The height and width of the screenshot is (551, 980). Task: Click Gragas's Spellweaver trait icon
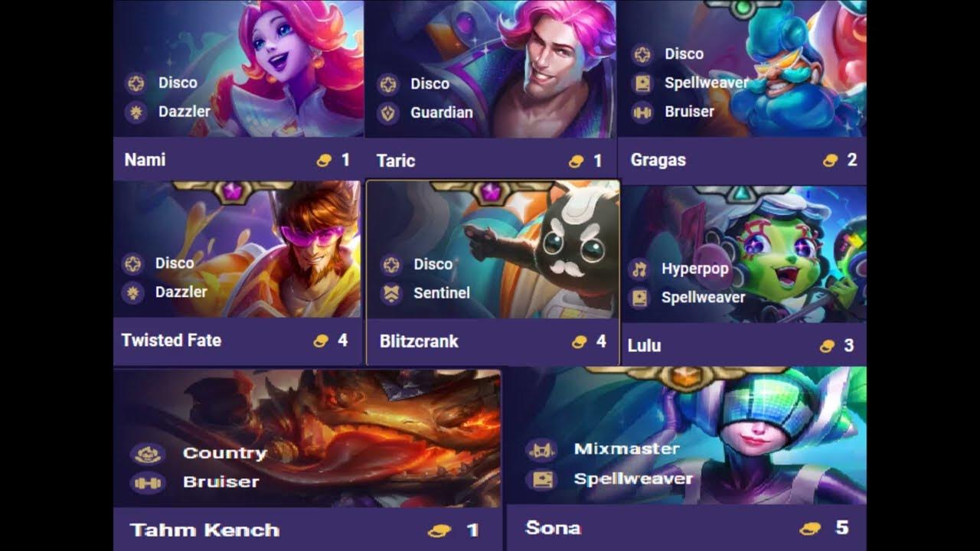click(x=642, y=83)
